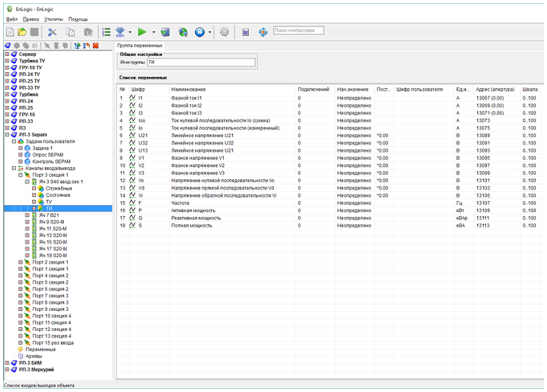Click the Наименование column header
Image resolution: width=547 pixels, height=392 pixels.
pos(188,89)
